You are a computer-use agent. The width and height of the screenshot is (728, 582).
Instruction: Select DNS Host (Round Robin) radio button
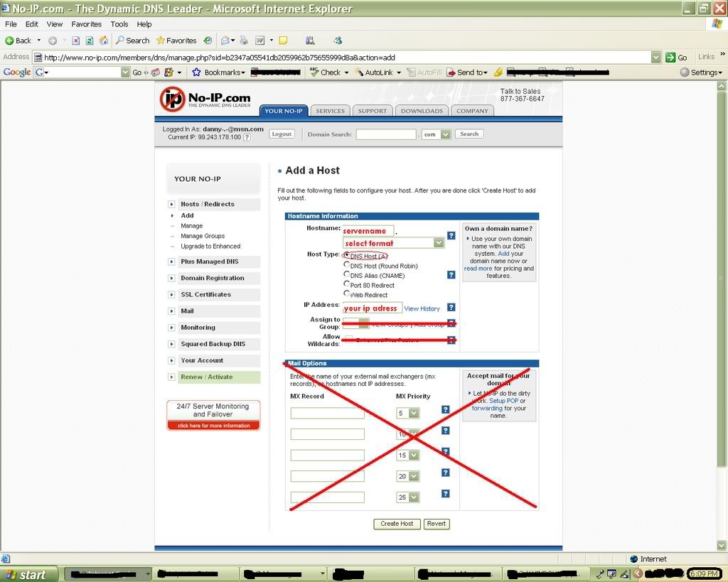coord(346,264)
